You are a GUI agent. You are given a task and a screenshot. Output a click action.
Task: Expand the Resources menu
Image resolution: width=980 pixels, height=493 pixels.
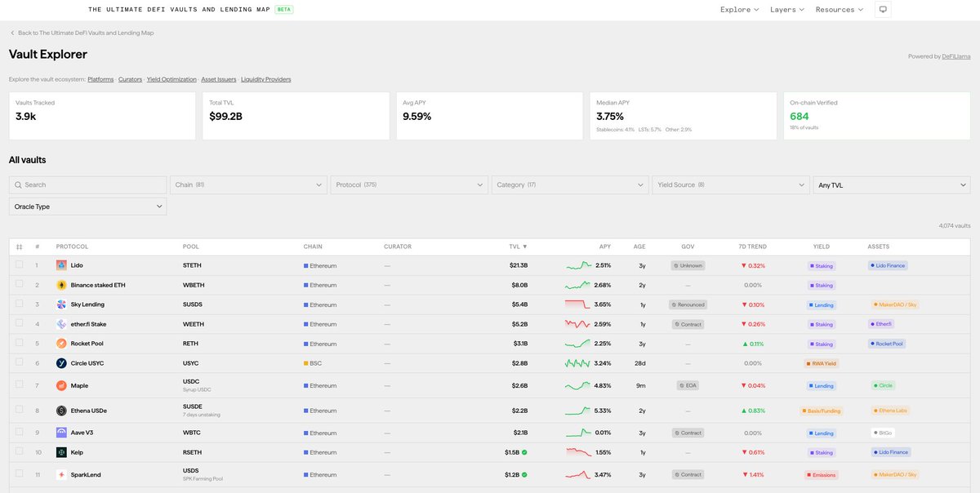840,10
